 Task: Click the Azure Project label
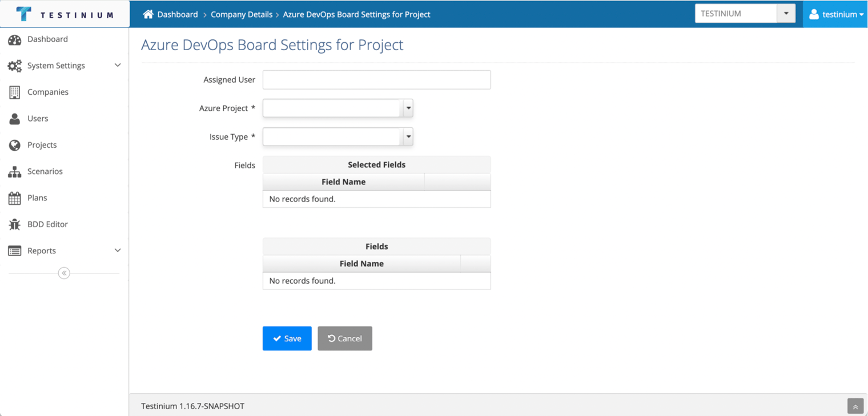point(227,108)
